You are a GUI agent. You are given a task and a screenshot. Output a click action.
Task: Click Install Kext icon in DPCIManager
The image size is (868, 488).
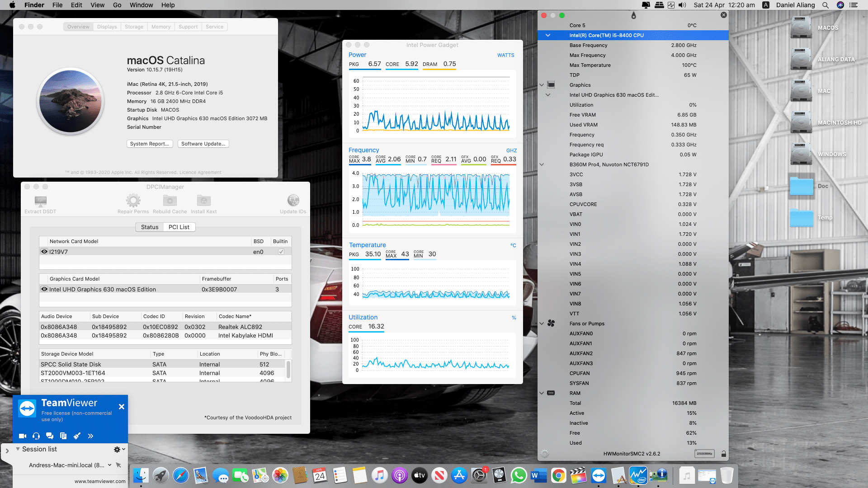203,200
